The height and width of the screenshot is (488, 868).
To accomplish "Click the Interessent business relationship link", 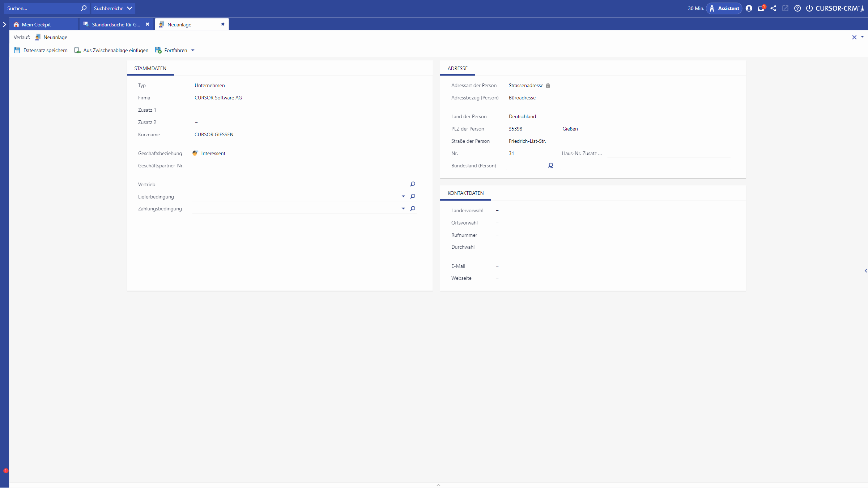I will pyautogui.click(x=213, y=153).
